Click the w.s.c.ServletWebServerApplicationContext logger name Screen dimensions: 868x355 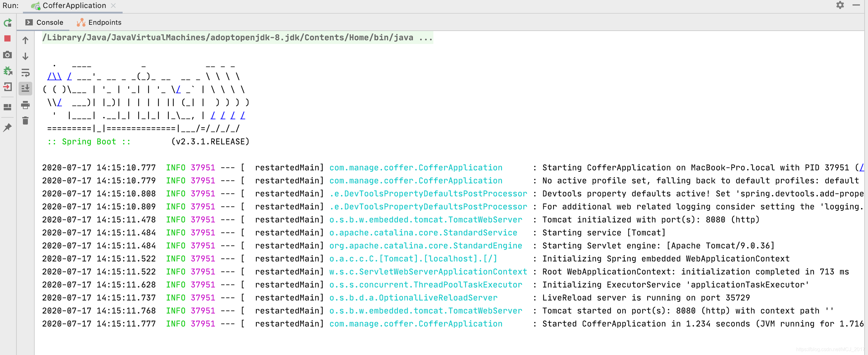tap(428, 272)
